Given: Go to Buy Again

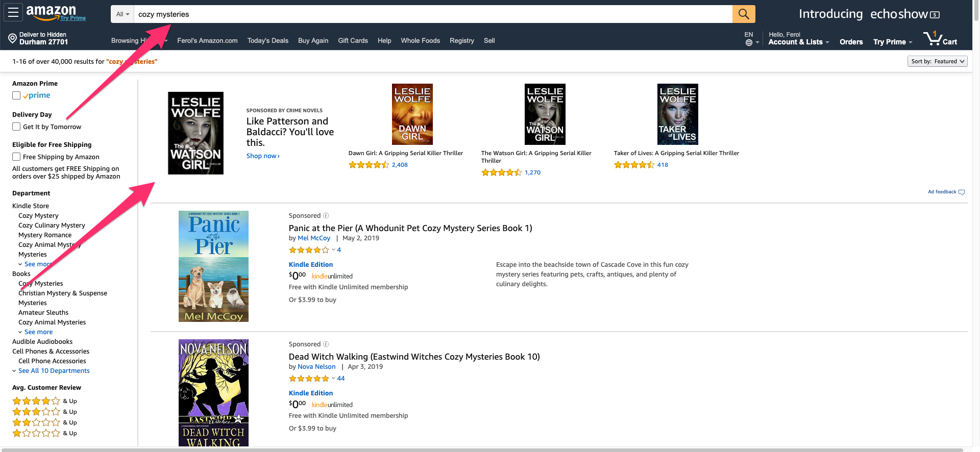Looking at the screenshot, I should (x=313, y=41).
